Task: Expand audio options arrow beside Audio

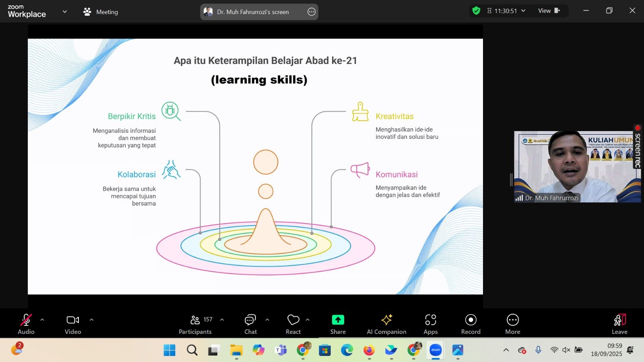Action: coord(42,320)
